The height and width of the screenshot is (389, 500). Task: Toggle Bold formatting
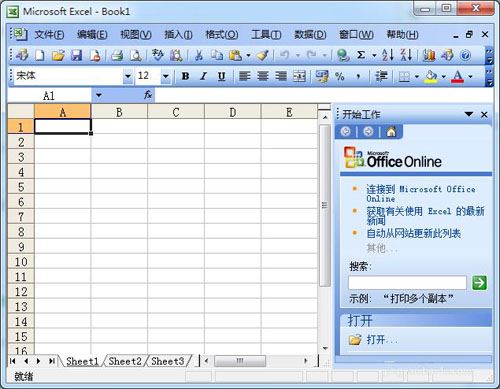185,76
